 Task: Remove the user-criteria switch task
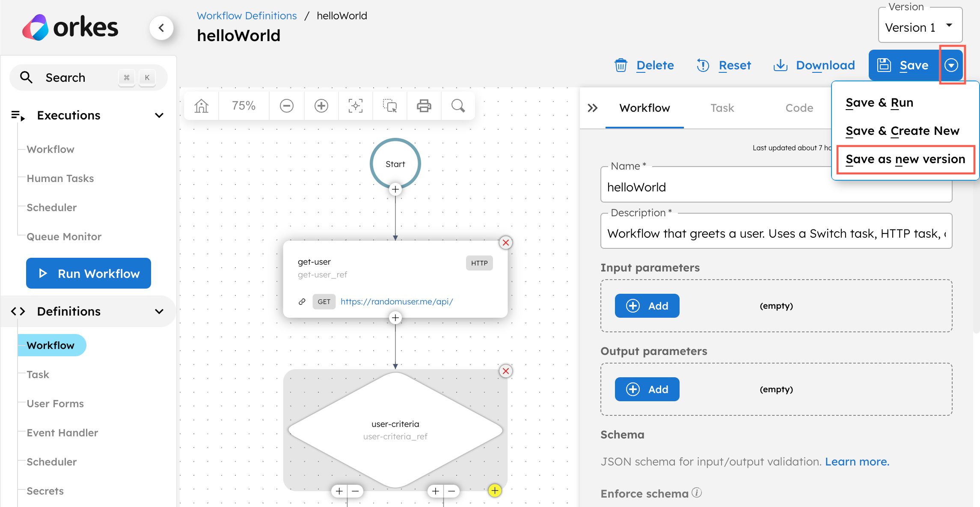tap(506, 371)
